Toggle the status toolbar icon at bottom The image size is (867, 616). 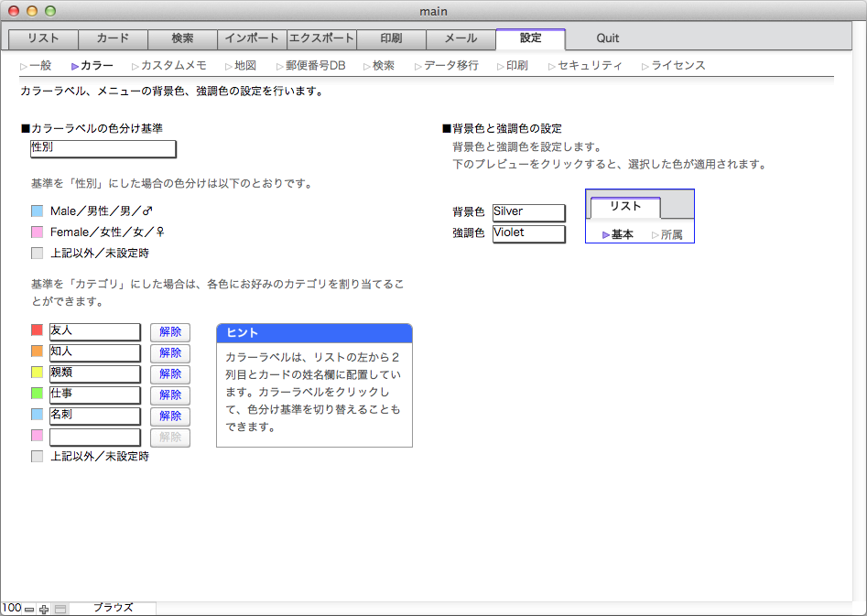click(x=60, y=609)
